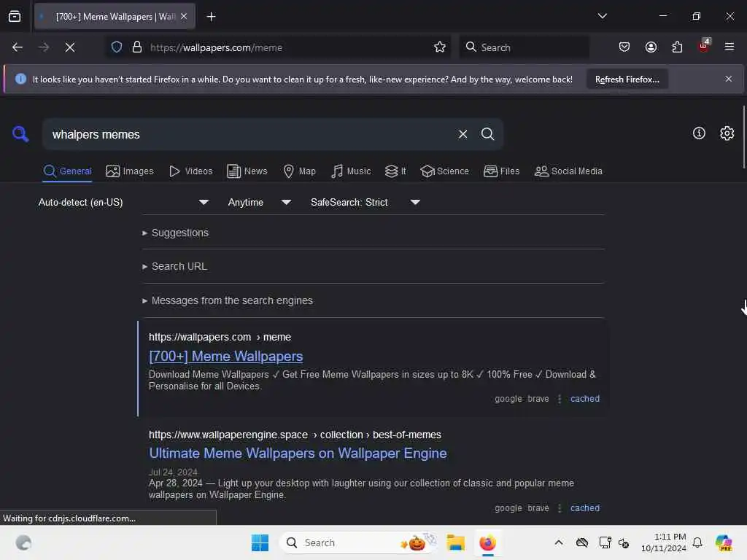
Task: Open cached link for Meme Wallpapers result
Action: [585, 399]
